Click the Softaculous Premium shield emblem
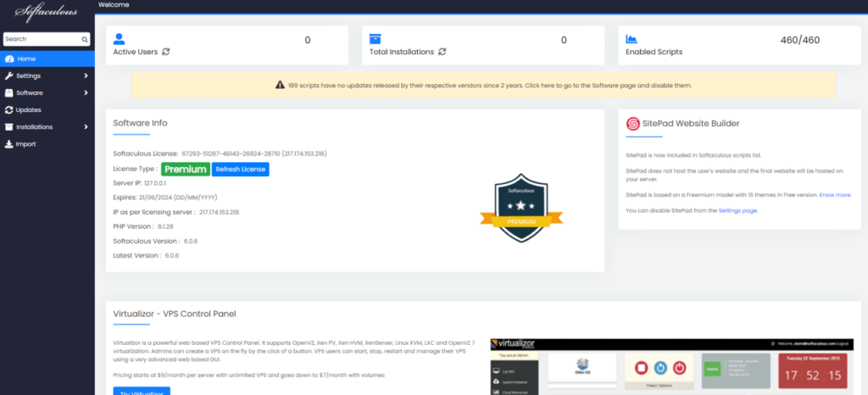 [x=521, y=208]
